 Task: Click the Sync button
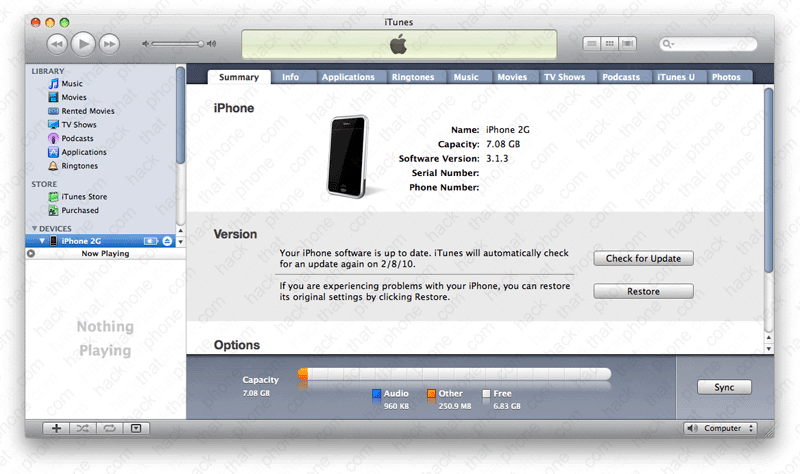pyautogui.click(x=724, y=387)
